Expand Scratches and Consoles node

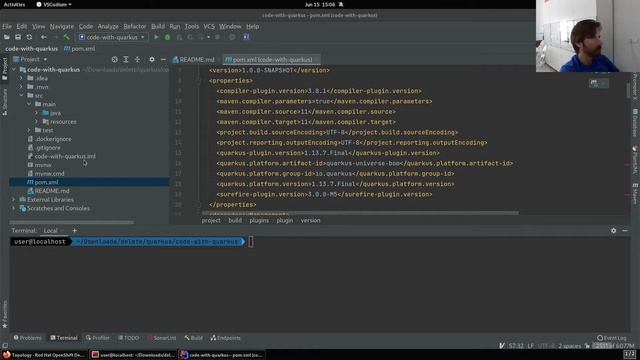click(14, 208)
